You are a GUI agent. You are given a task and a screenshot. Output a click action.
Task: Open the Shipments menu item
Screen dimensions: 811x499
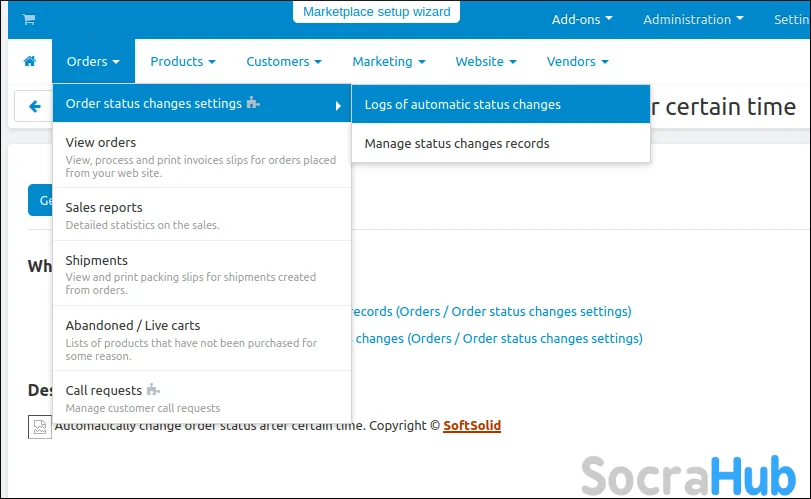coord(97,260)
